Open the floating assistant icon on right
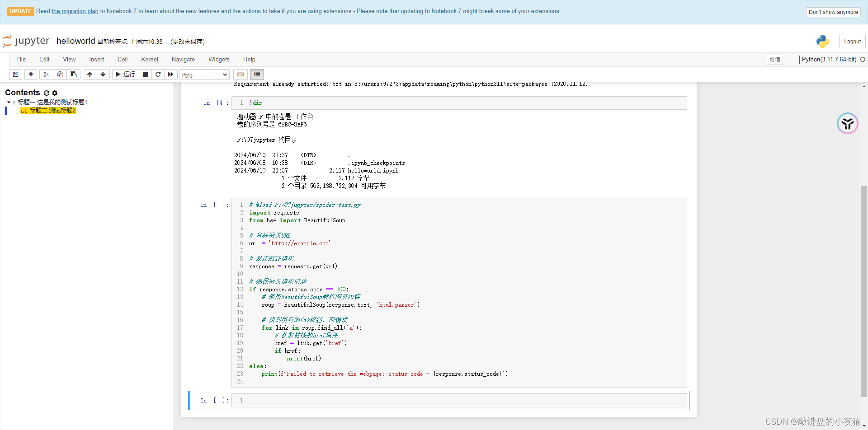 coord(847,123)
